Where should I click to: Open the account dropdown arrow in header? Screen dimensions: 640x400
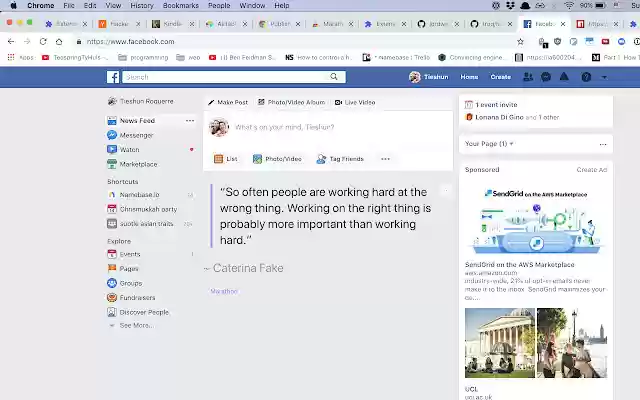click(604, 77)
